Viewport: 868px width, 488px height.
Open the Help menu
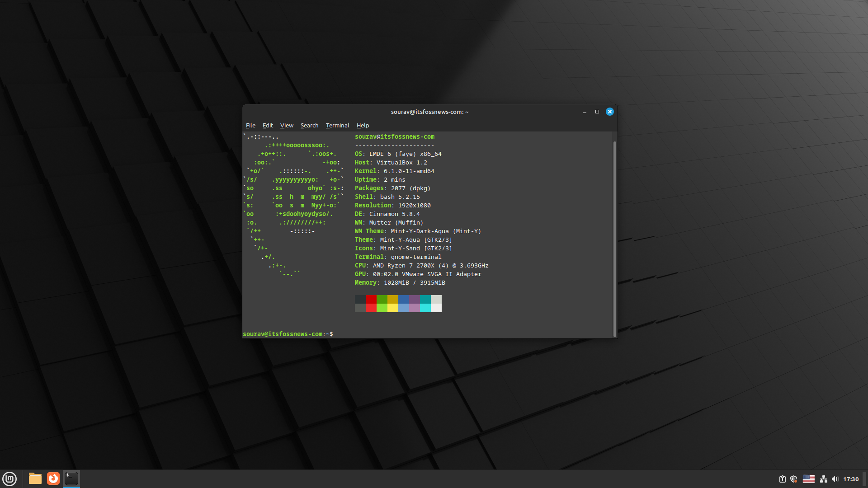(363, 125)
